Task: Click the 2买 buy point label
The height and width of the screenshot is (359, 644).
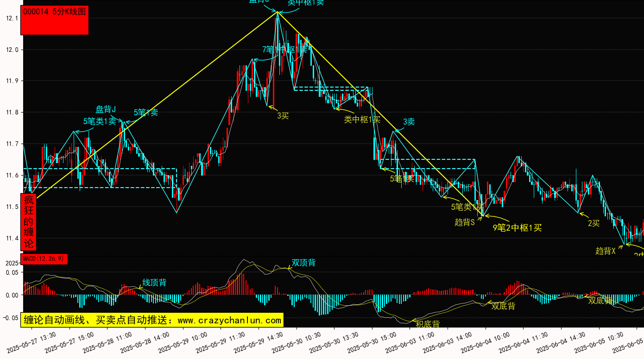Action: (593, 223)
